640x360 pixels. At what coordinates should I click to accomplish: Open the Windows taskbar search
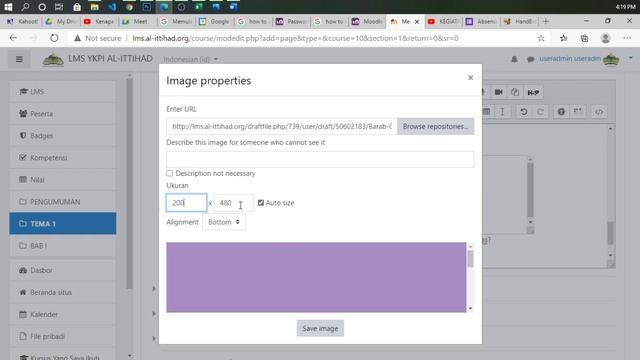tap(25, 7)
